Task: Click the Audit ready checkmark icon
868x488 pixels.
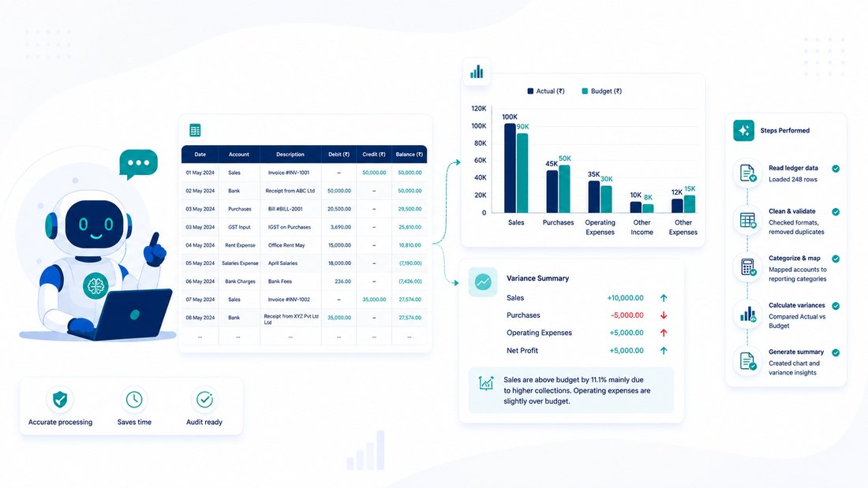Action: pos(204,399)
